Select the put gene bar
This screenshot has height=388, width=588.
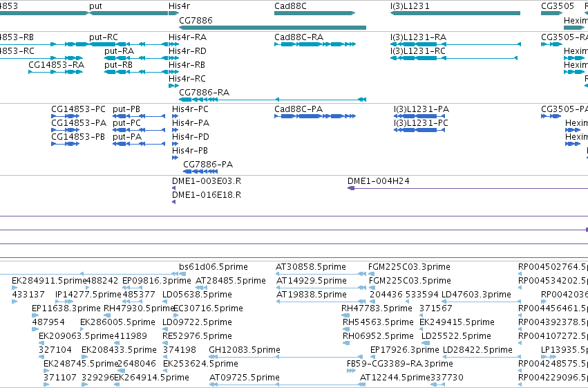129,13
